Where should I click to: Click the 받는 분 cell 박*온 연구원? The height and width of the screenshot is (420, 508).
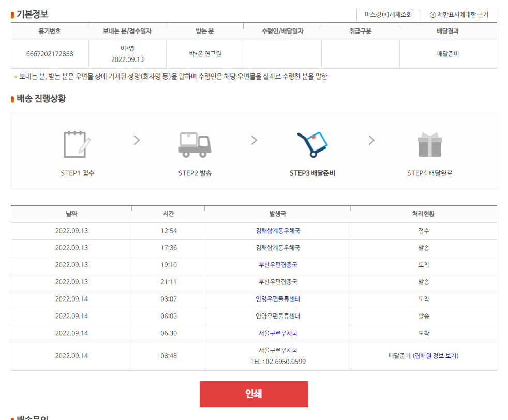[x=205, y=54]
